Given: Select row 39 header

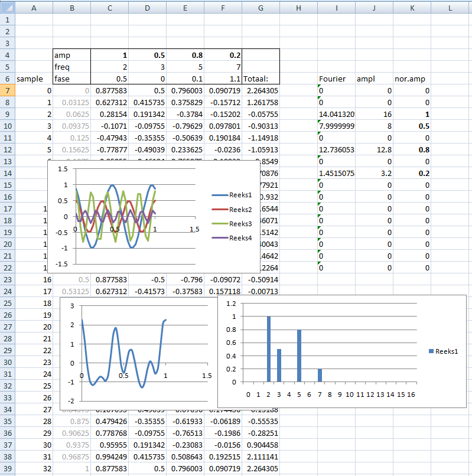Looking at the screenshot, I should (7, 468).
